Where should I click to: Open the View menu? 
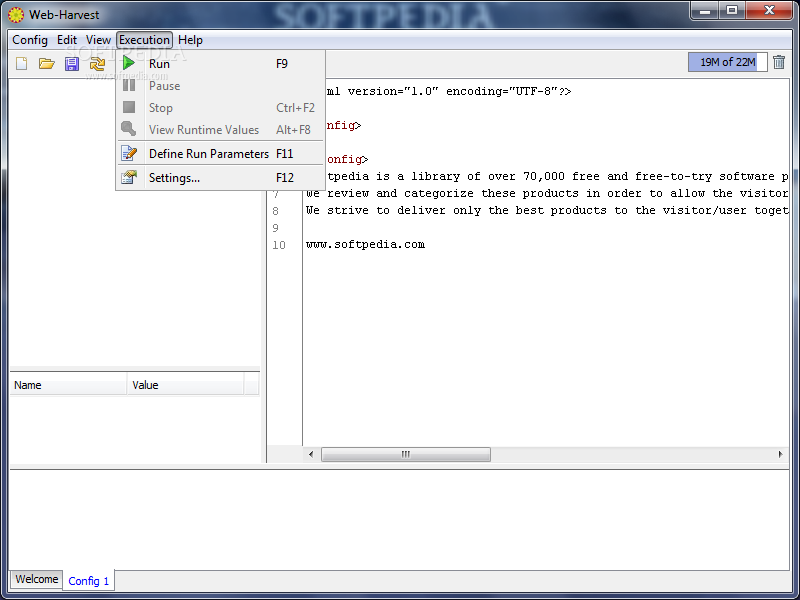point(98,40)
